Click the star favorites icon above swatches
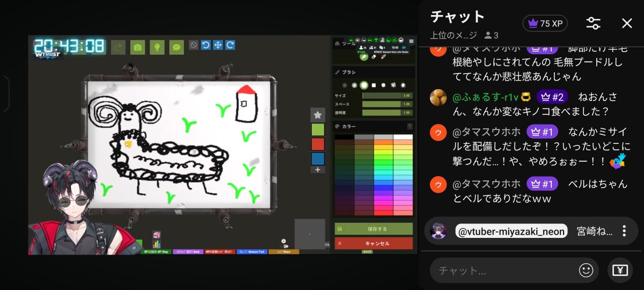Viewport: 644px width, 290px height. tap(318, 114)
